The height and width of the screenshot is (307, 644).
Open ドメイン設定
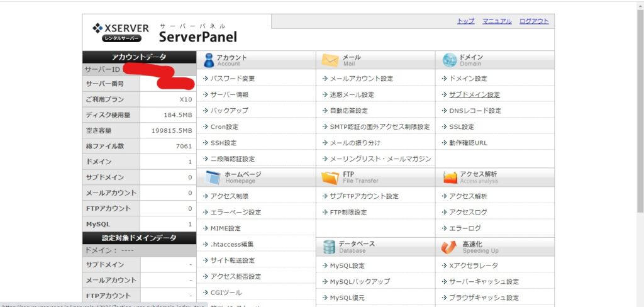click(468, 79)
